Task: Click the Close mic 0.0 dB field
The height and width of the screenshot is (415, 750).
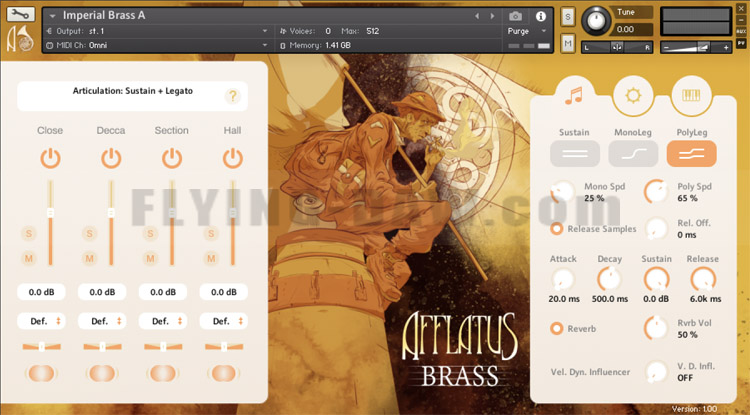Action: point(41,292)
